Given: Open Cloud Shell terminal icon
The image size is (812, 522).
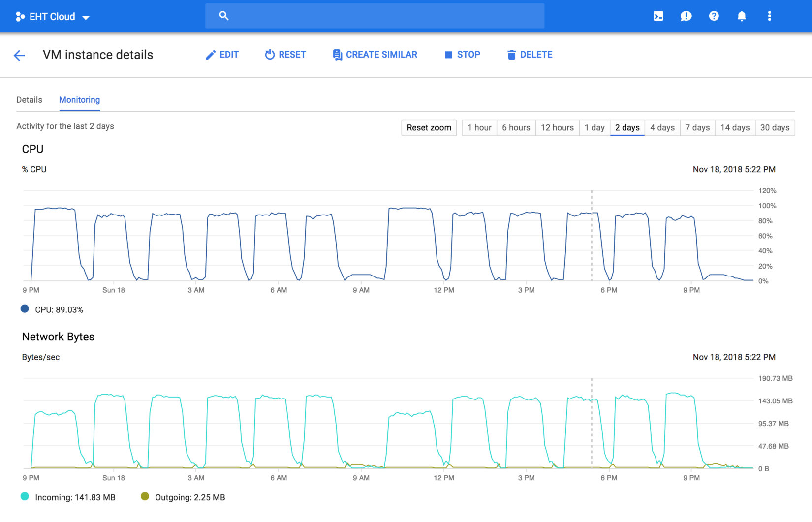Looking at the screenshot, I should pos(658,16).
